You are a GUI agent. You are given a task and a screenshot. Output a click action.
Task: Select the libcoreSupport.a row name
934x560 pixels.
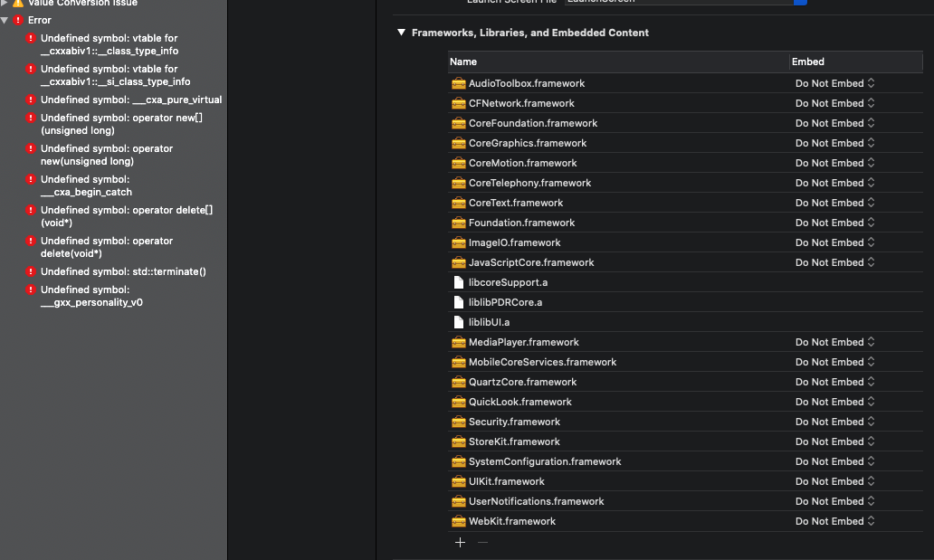[x=508, y=282]
